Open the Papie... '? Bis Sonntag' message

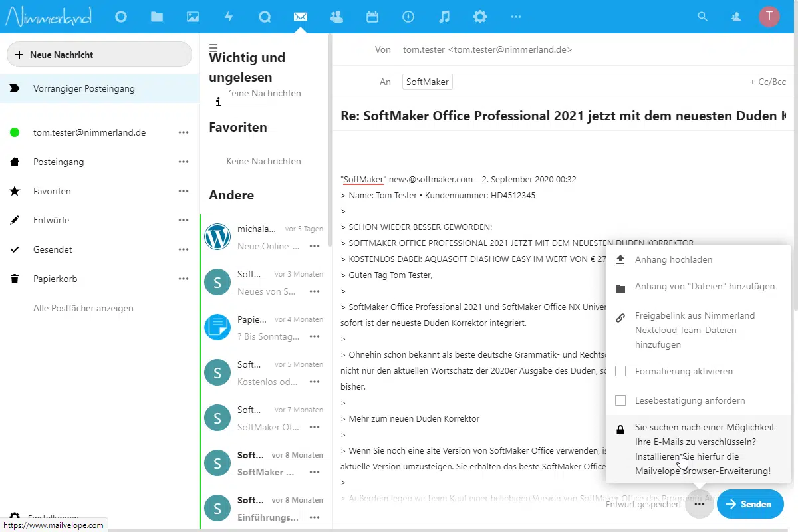(264, 327)
